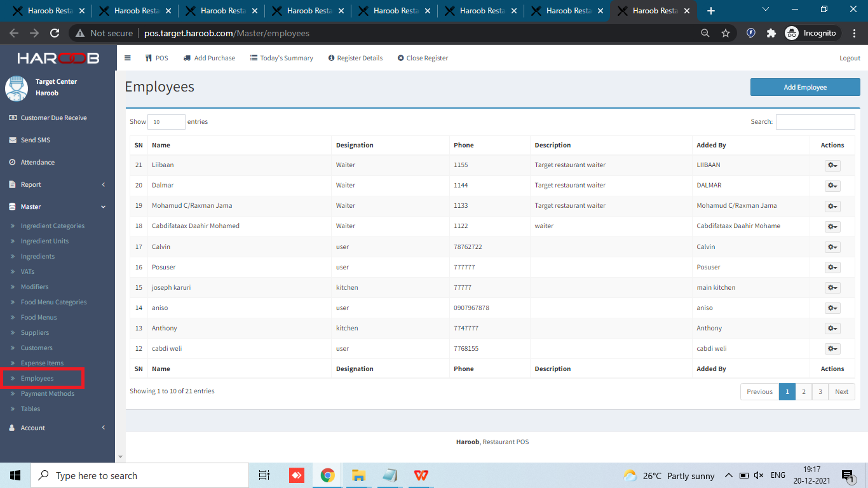Click the Previous pagination button
This screenshot has height=488, width=868.
pyautogui.click(x=759, y=391)
